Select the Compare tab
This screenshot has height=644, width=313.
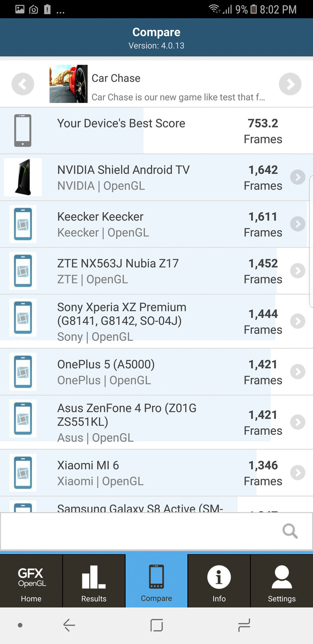coord(156,581)
